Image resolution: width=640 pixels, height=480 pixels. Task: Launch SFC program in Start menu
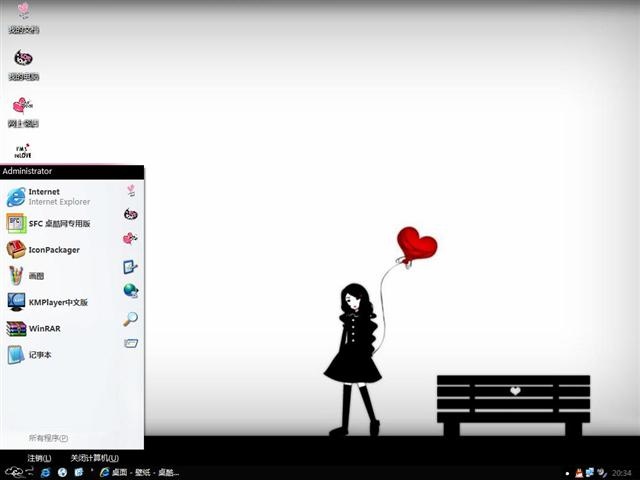pyautogui.click(x=48, y=224)
